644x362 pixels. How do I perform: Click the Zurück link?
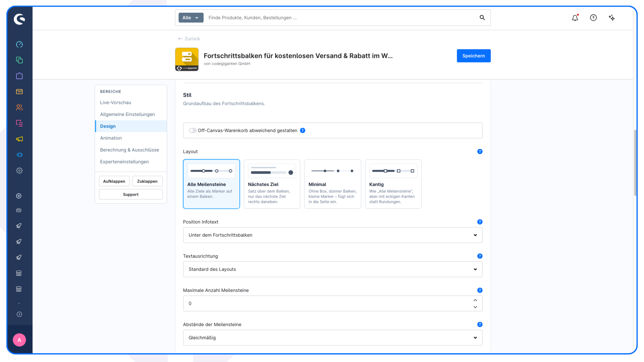coord(189,39)
